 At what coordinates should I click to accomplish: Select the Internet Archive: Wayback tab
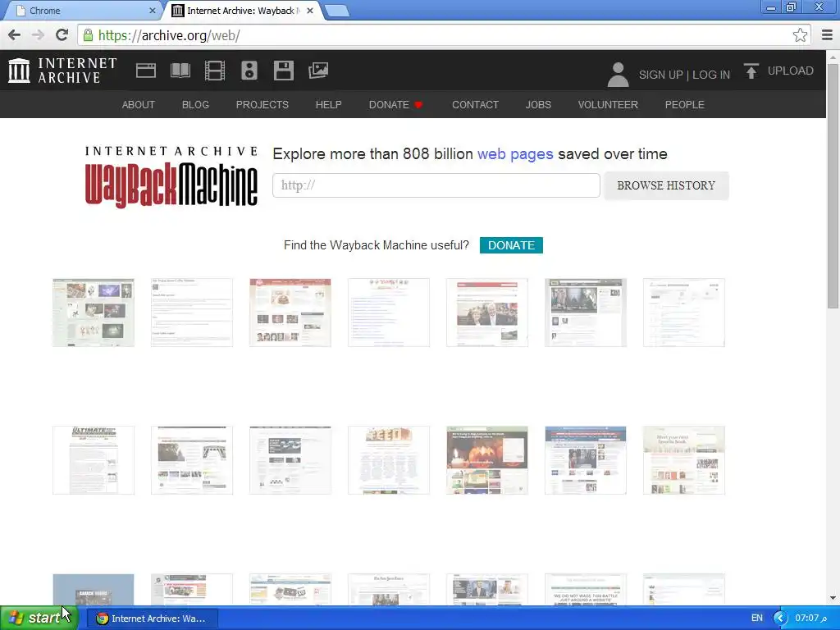[244, 11]
